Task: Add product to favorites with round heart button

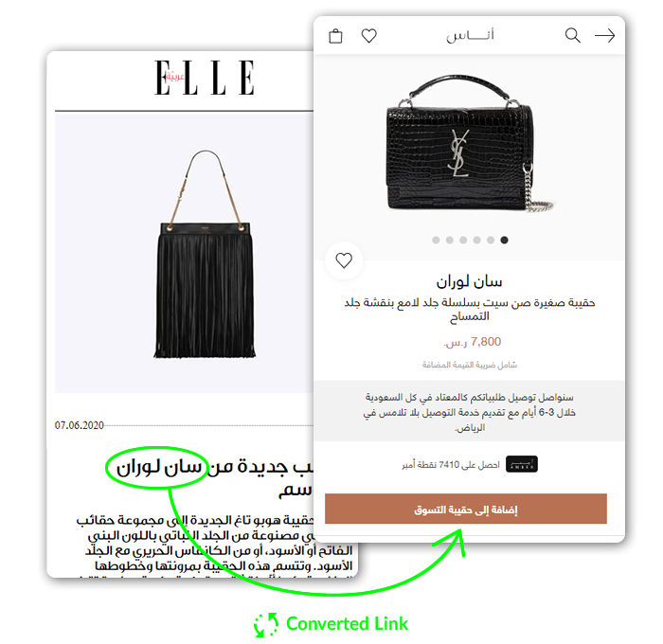Action: pos(344,260)
